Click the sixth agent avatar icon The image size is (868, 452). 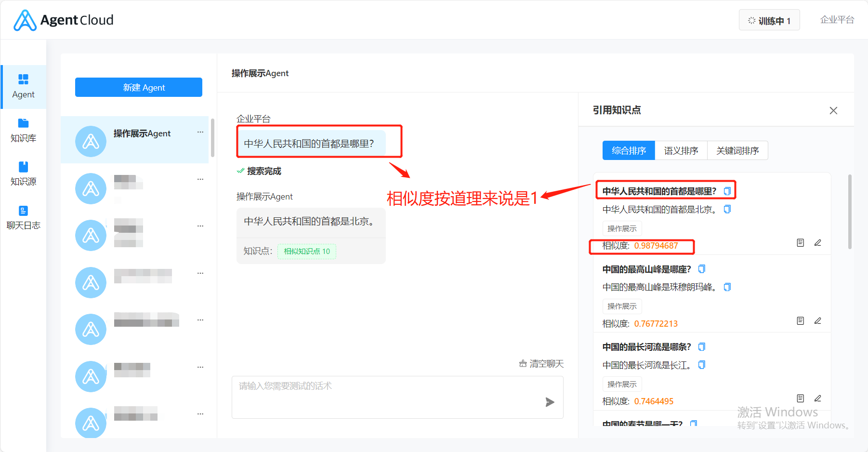coord(91,376)
